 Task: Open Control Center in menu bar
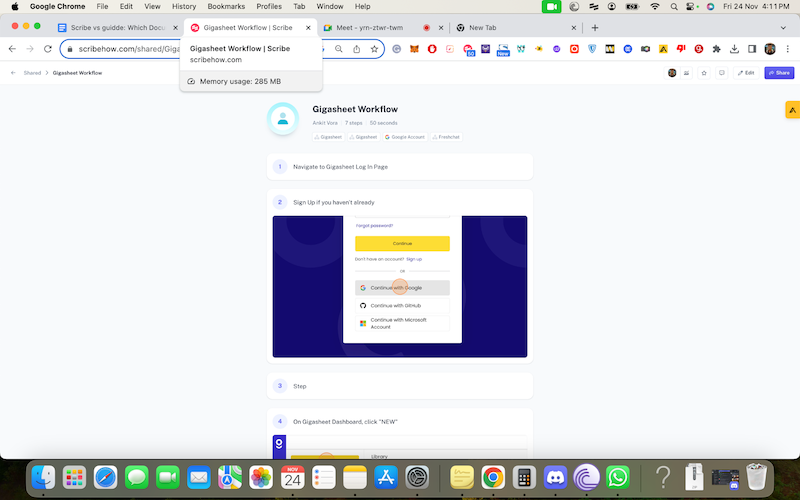pyautogui.click(x=691, y=7)
